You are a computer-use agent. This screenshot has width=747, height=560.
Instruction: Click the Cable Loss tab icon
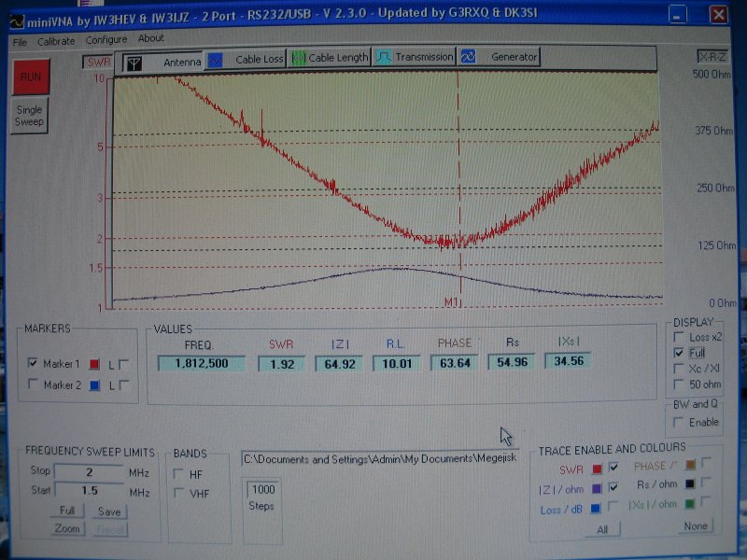(216, 60)
